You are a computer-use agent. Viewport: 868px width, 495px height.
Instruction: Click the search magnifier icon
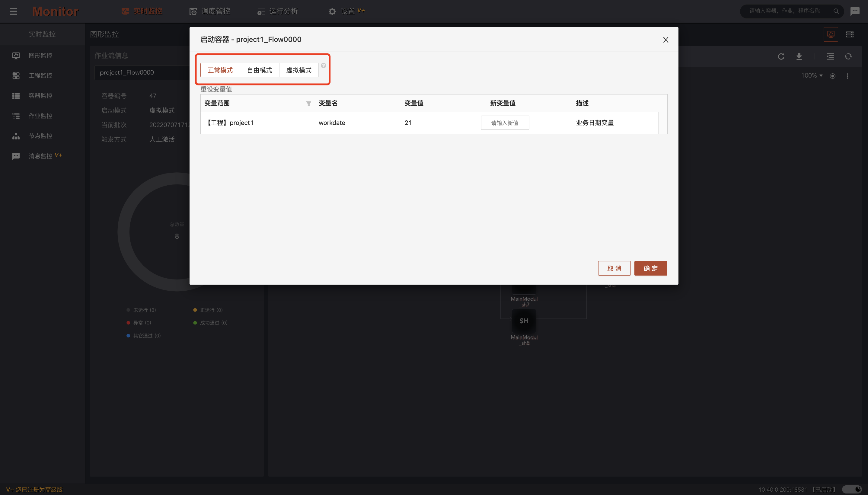(836, 11)
